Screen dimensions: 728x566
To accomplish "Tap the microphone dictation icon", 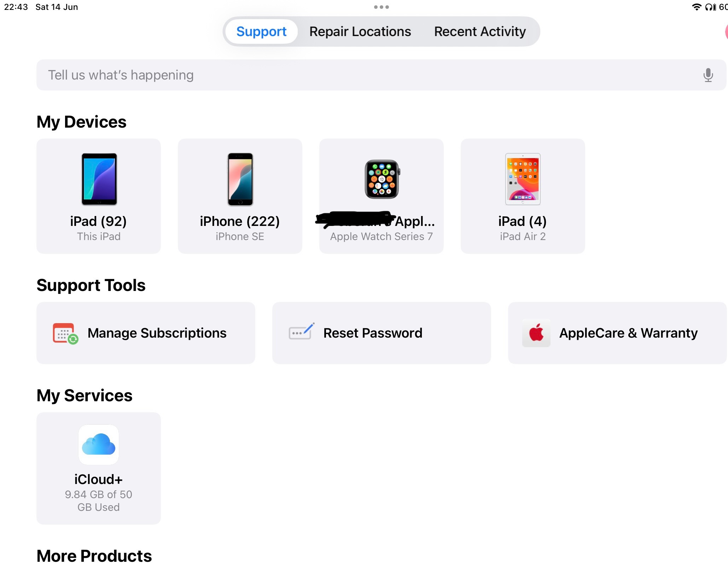I will 708,75.
